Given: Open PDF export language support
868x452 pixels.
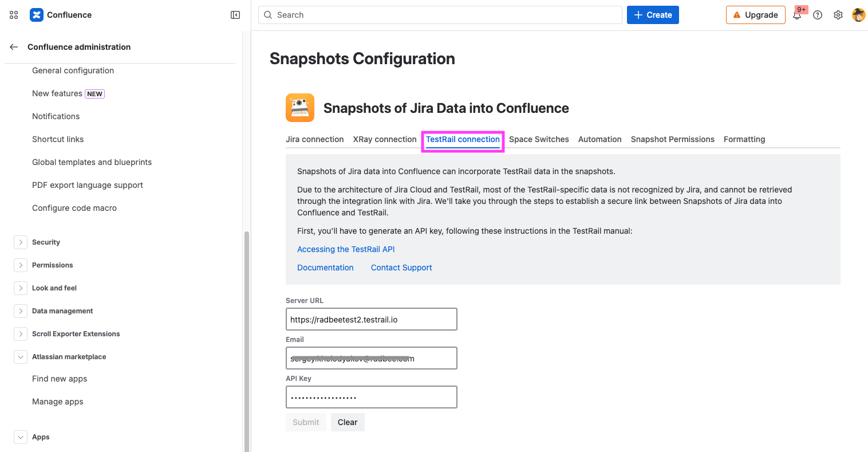Looking at the screenshot, I should (88, 185).
